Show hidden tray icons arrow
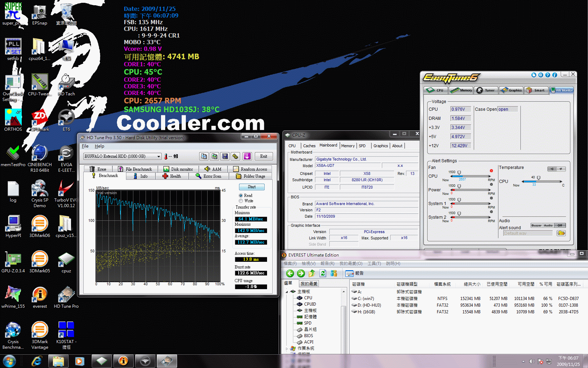 point(523,361)
